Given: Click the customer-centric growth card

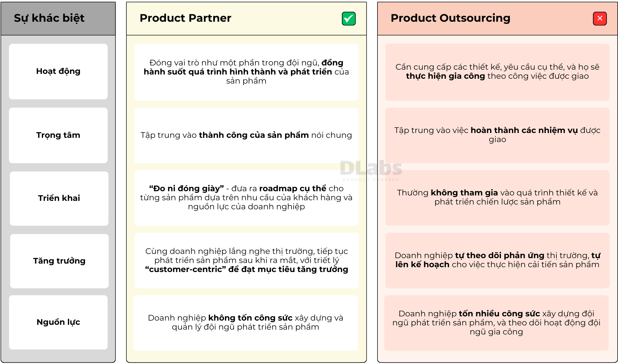Looking at the screenshot, I should tap(246, 260).
